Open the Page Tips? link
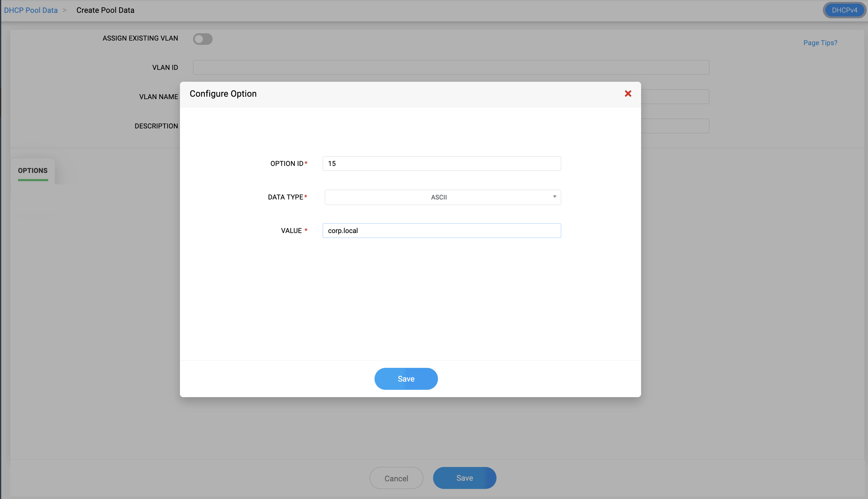The image size is (868, 499). [x=820, y=43]
